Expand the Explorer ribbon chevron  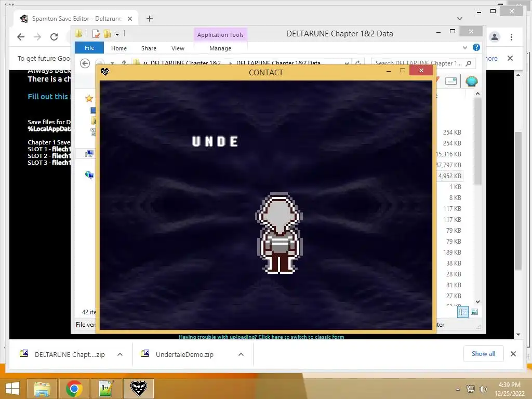point(465,47)
